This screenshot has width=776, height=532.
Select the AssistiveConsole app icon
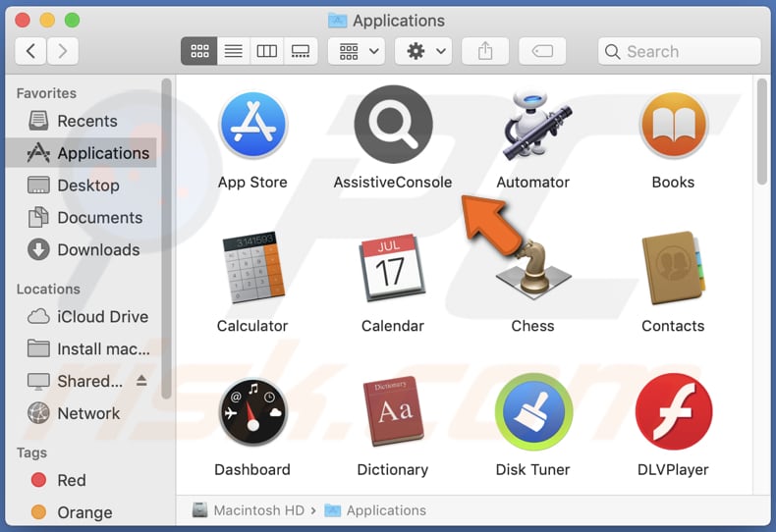coord(394,124)
